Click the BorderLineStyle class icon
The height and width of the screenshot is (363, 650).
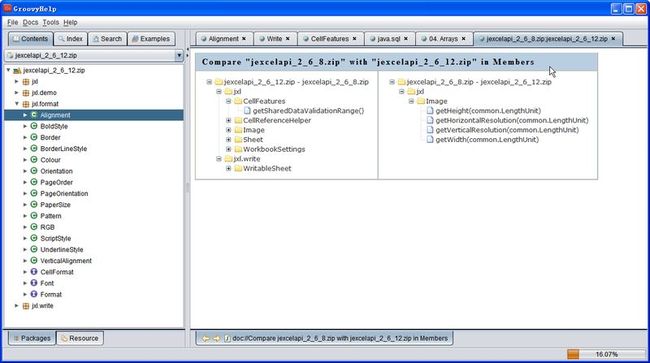[34, 148]
